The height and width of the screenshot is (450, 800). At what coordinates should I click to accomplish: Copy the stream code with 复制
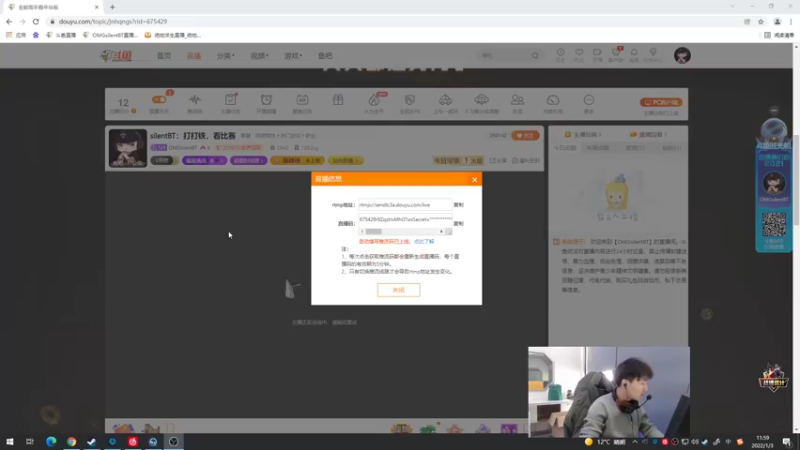(x=459, y=223)
